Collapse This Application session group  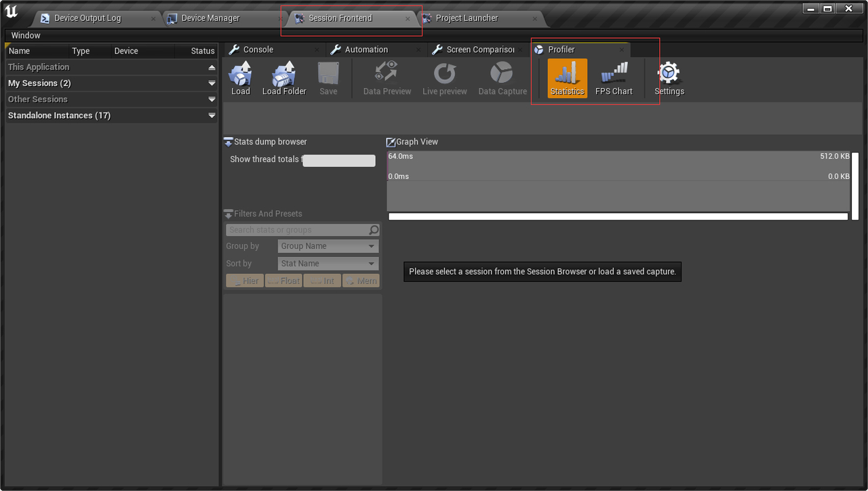click(212, 67)
